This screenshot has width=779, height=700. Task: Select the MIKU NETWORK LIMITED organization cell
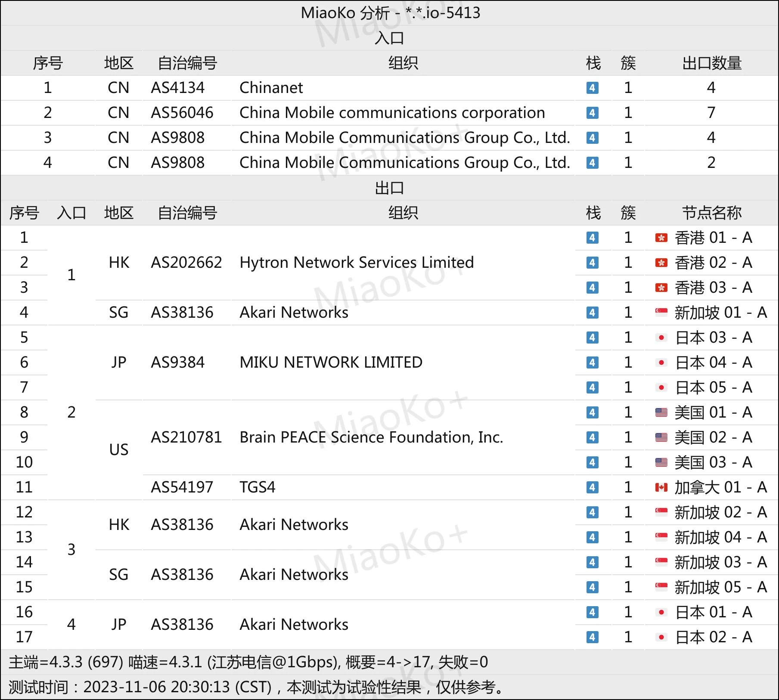[331, 362]
